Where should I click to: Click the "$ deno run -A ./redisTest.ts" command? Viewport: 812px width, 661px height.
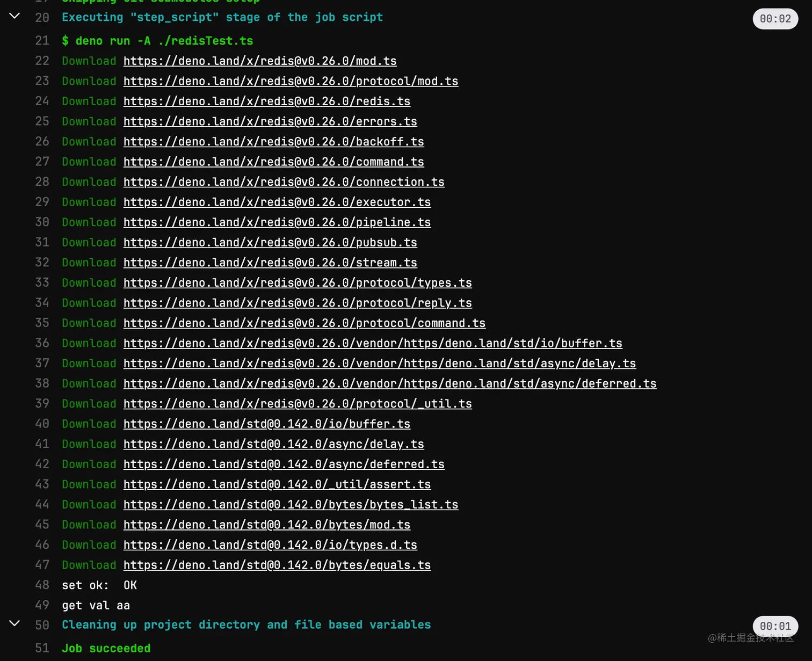(x=157, y=41)
